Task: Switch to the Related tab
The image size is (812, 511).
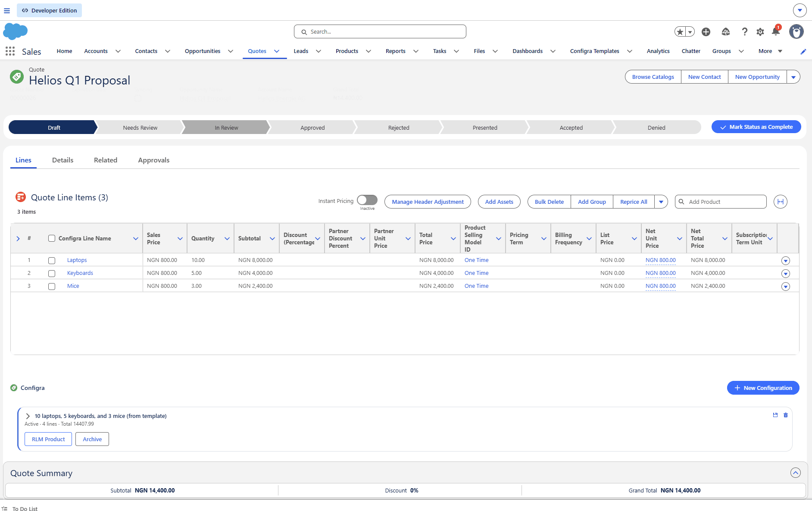Action: (x=106, y=160)
